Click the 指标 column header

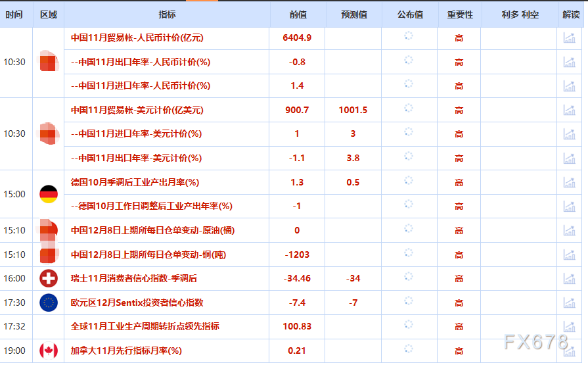click(167, 14)
